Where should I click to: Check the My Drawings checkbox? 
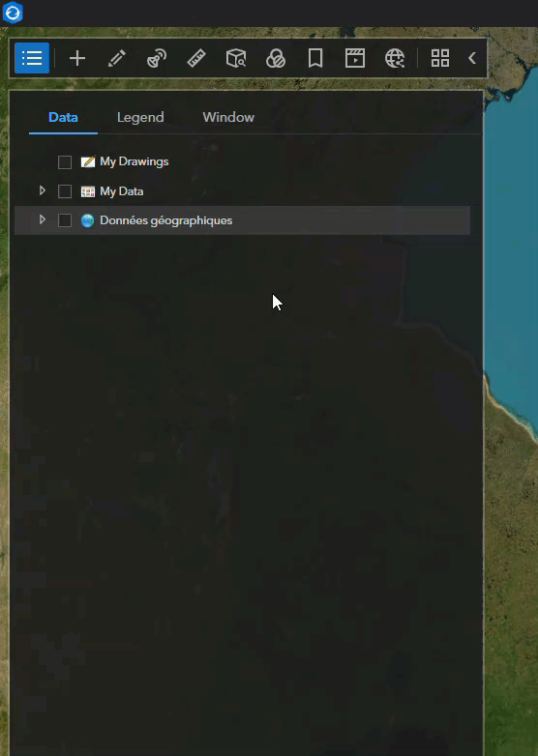tap(65, 162)
